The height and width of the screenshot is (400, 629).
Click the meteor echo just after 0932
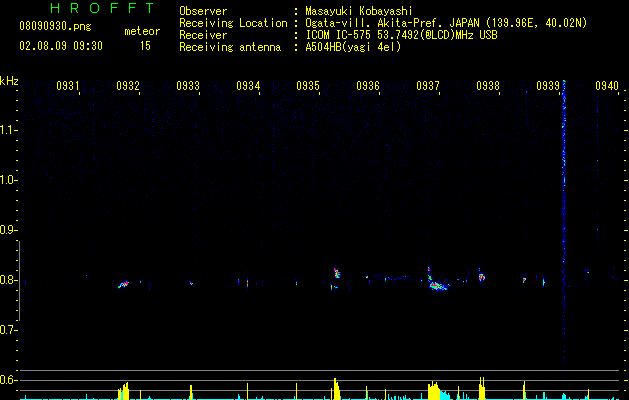pyautogui.click(x=124, y=284)
